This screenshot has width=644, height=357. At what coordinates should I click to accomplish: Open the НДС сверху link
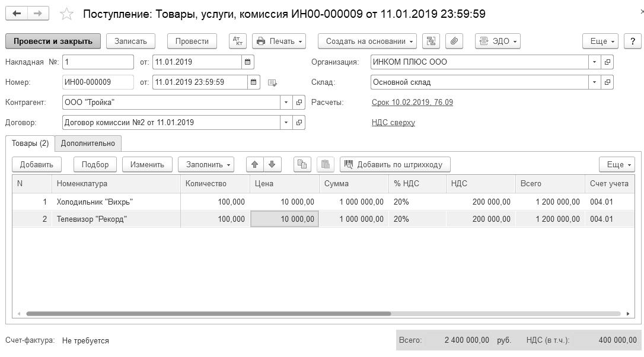coord(394,122)
